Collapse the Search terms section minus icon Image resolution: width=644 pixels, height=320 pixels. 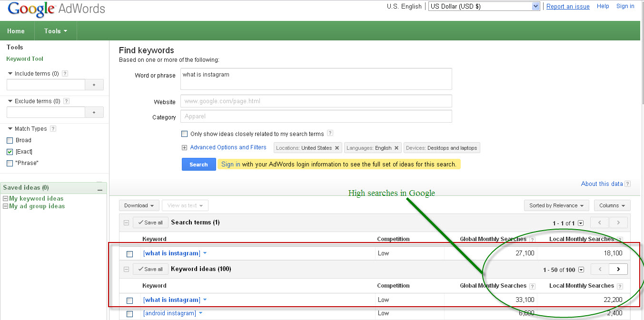126,223
